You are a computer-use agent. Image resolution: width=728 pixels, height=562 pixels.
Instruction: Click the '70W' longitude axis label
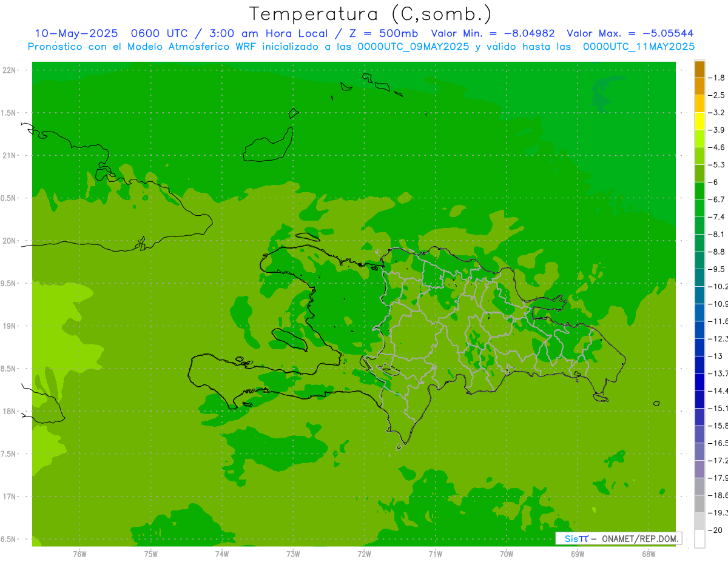pyautogui.click(x=507, y=554)
